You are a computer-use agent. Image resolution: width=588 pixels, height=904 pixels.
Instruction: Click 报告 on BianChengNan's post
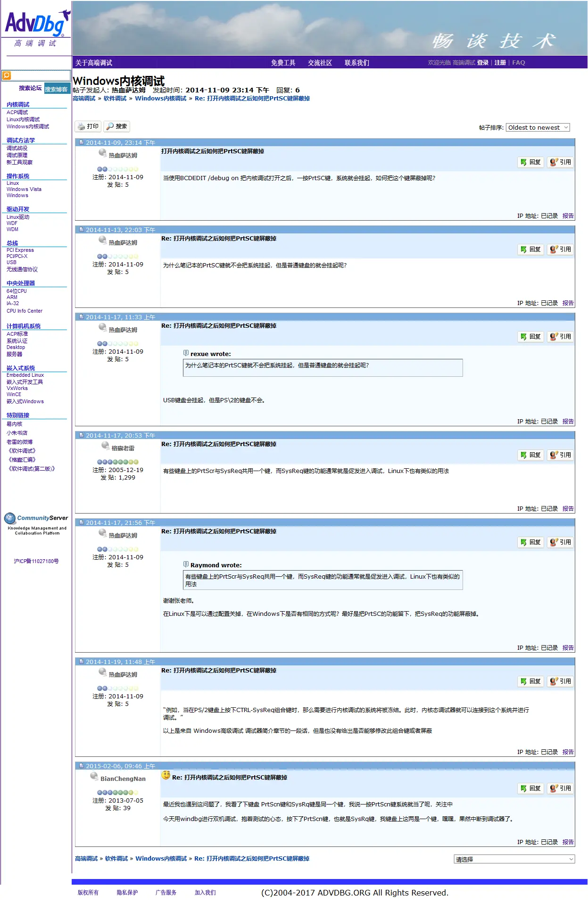coord(568,842)
